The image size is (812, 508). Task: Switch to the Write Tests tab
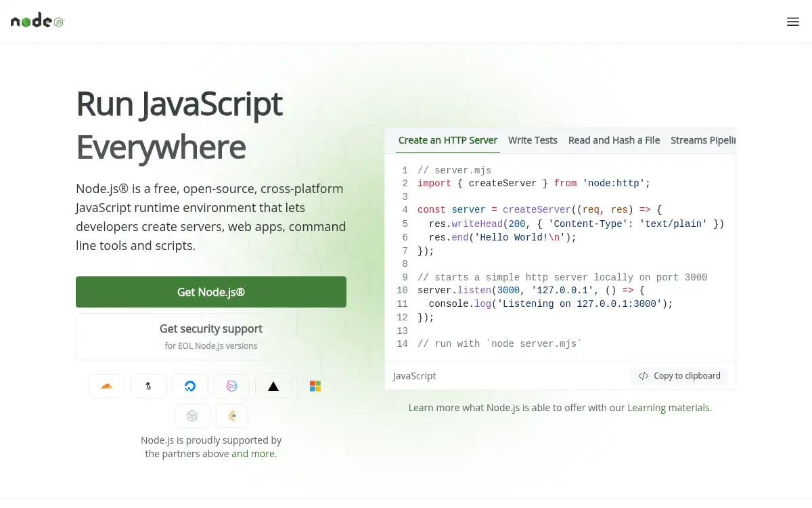533,140
